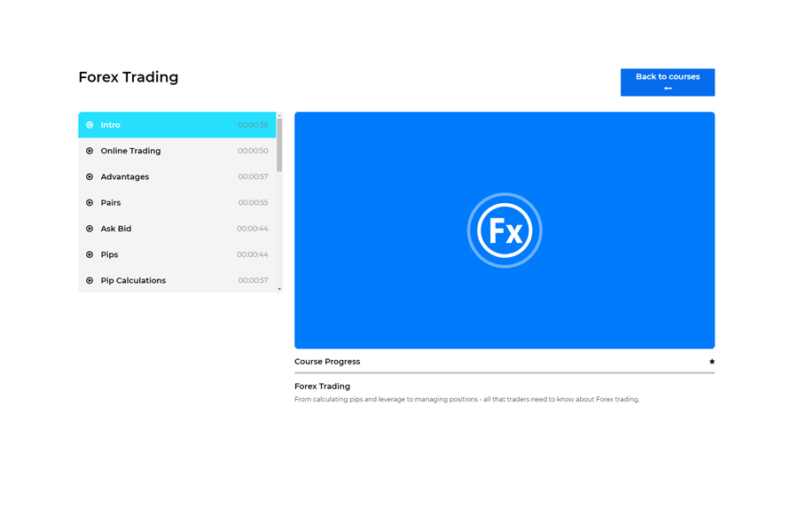Click the play icon beside Pips
The image size is (798, 532).
[x=90, y=254]
